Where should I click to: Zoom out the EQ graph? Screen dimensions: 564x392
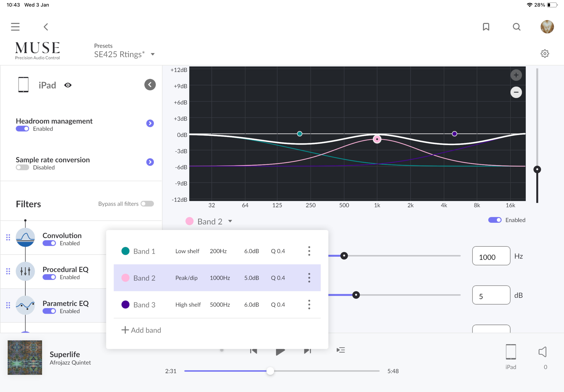coord(516,92)
